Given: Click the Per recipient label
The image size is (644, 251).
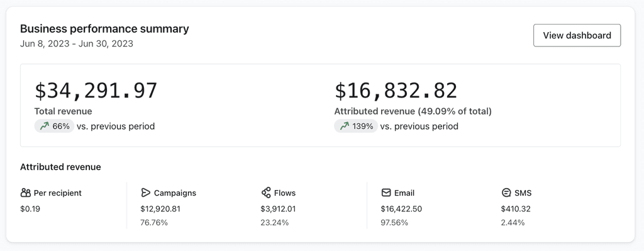Looking at the screenshot, I should click(57, 192).
